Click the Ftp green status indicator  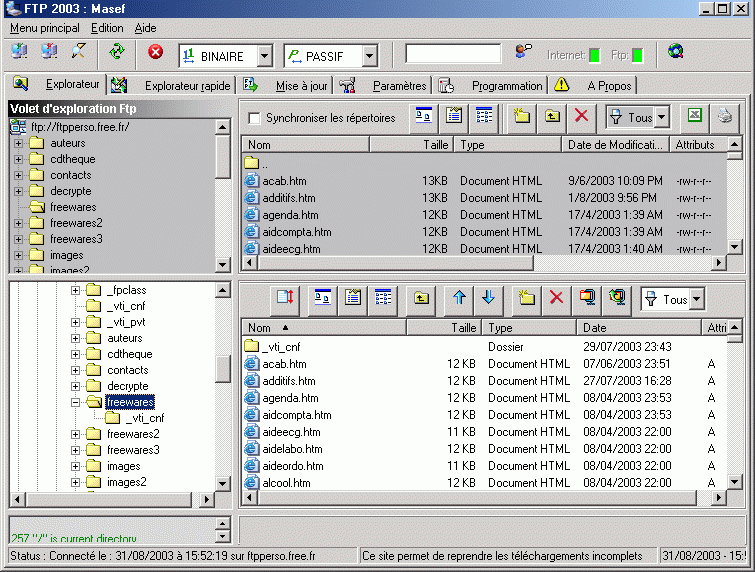(x=638, y=55)
